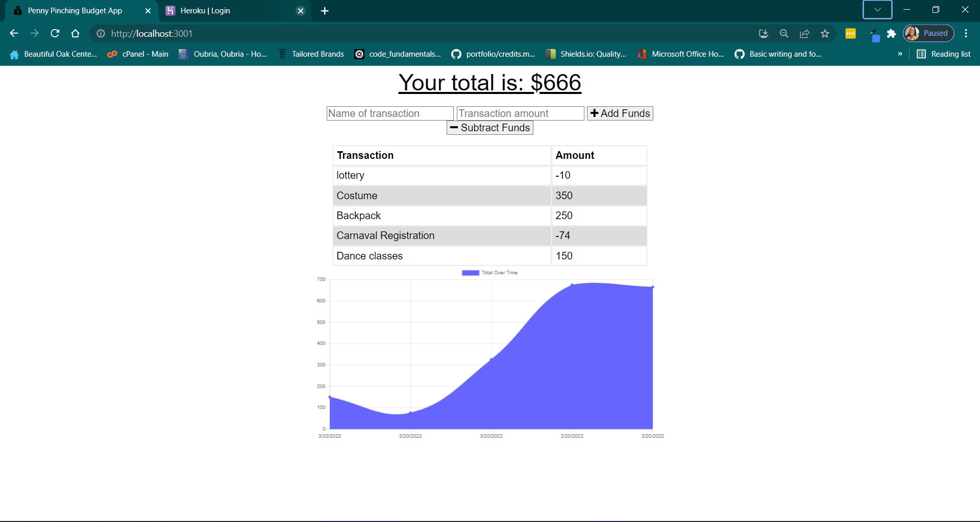Viewport: 980px width, 522px height.
Task: Expand hidden bookmarks with the double chevron
Action: pos(900,54)
